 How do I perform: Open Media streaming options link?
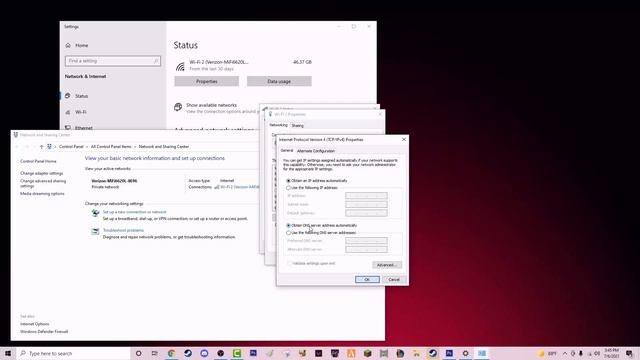click(x=42, y=194)
